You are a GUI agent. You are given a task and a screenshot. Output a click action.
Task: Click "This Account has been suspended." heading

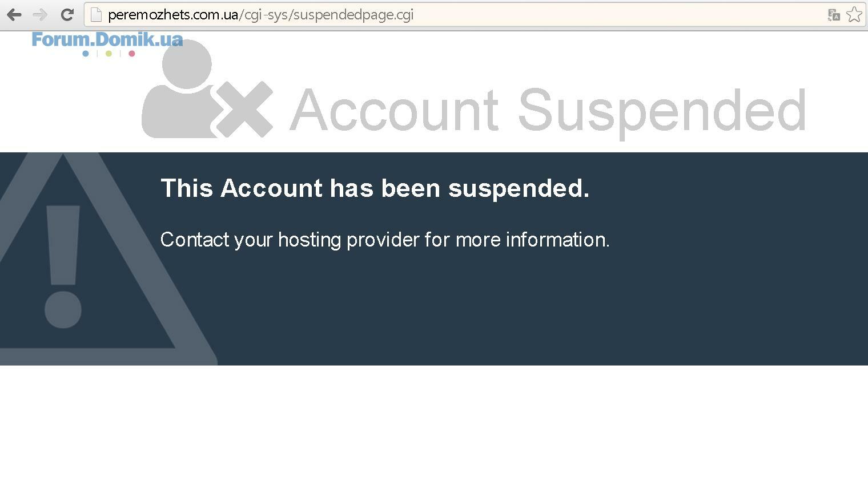coord(375,188)
